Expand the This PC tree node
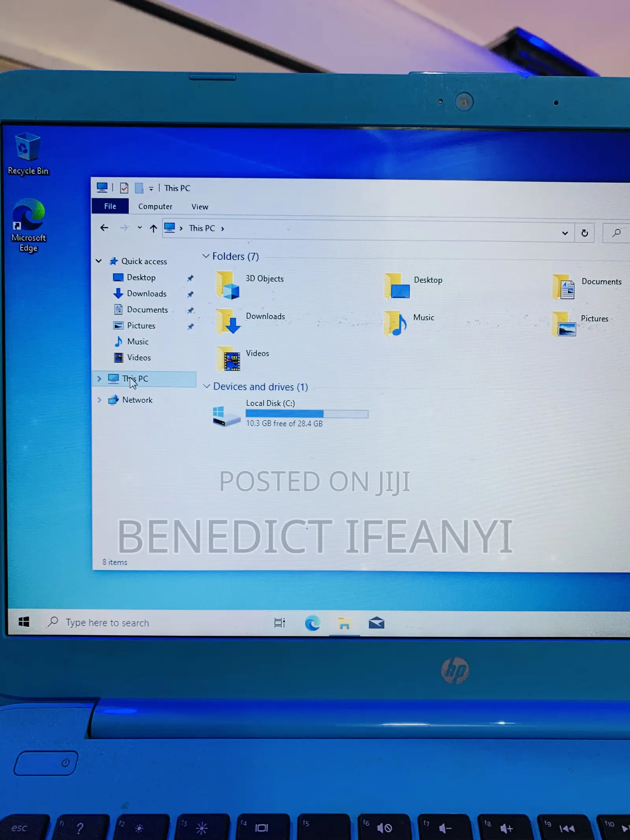 (99, 378)
